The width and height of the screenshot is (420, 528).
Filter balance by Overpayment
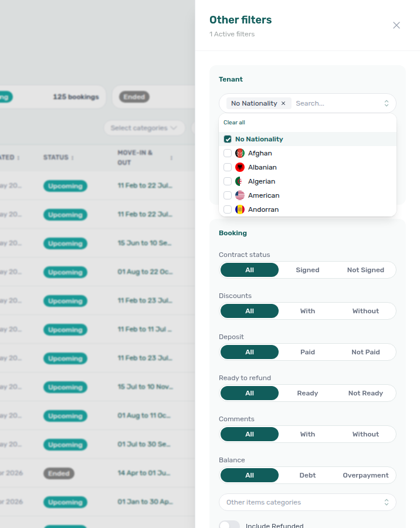(365, 475)
